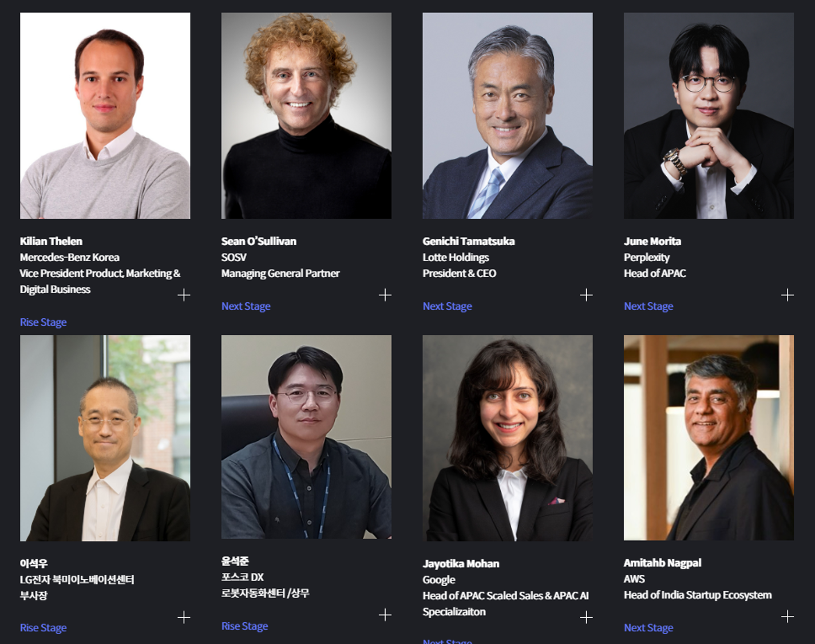This screenshot has height=644, width=815.
Task: Open Next Stage link under Amitahb Nagpal
Action: coord(648,628)
